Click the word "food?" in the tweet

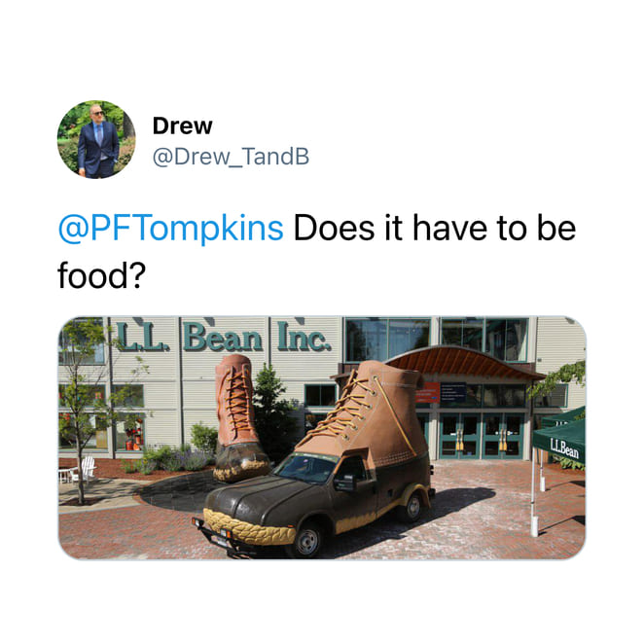[102, 275]
